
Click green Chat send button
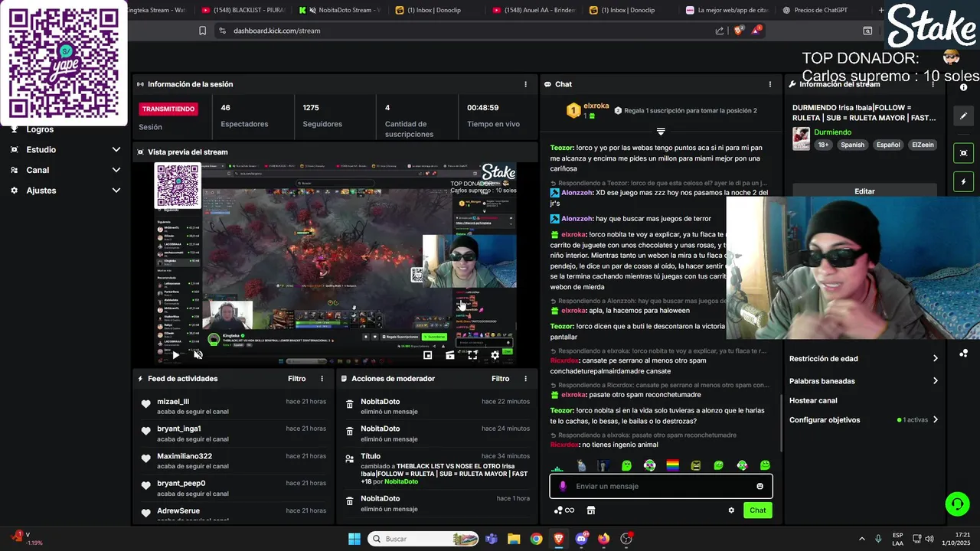(757, 510)
